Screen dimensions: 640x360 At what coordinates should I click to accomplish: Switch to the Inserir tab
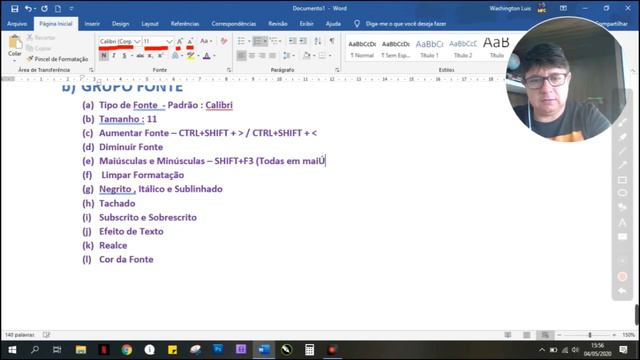[x=92, y=24]
